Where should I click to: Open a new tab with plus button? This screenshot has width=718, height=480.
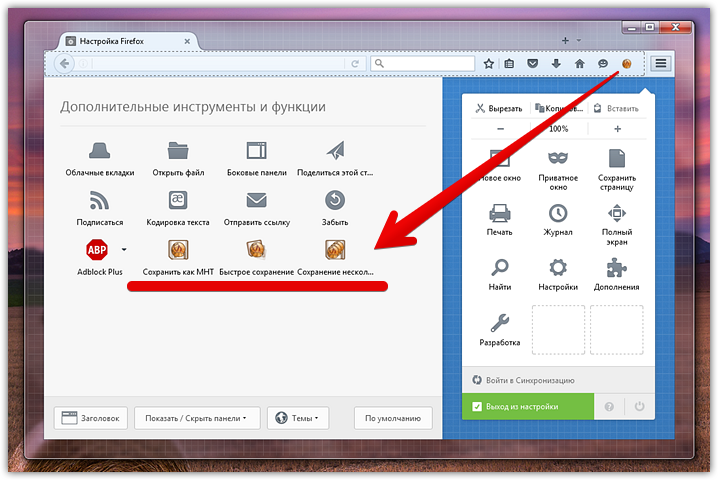565,40
